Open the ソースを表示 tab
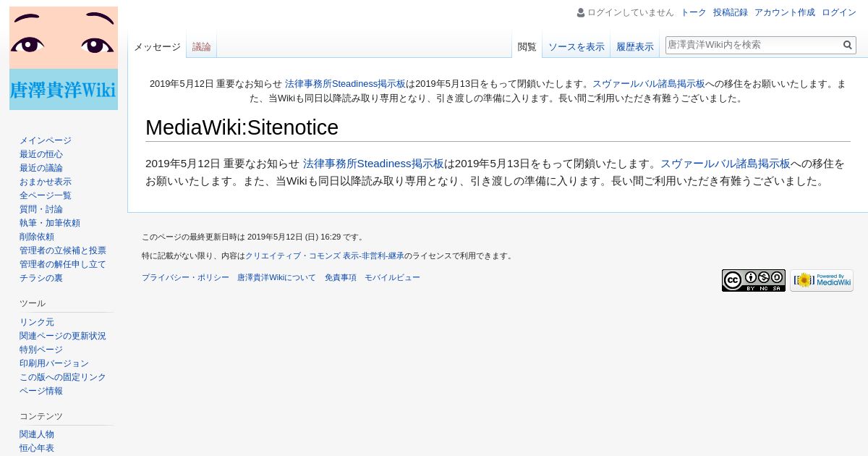Screen dimensions: 868x456 [576, 47]
